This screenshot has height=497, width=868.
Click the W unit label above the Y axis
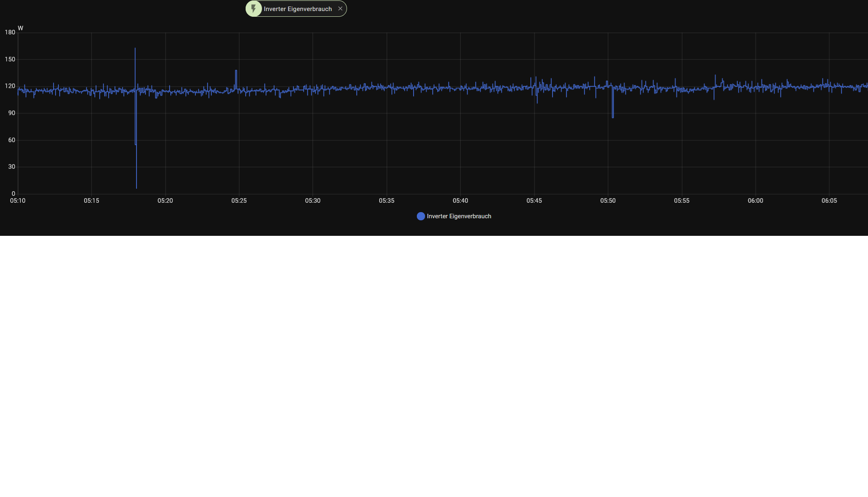(20, 28)
